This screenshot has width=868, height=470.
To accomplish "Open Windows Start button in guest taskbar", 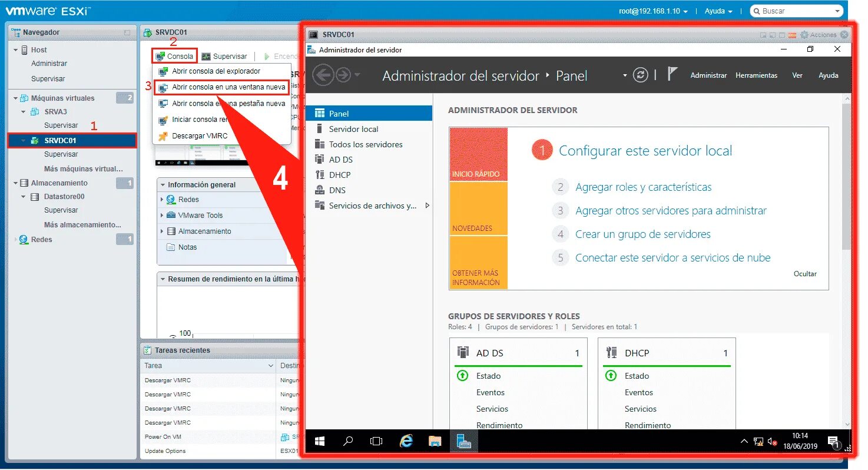I will click(x=320, y=441).
